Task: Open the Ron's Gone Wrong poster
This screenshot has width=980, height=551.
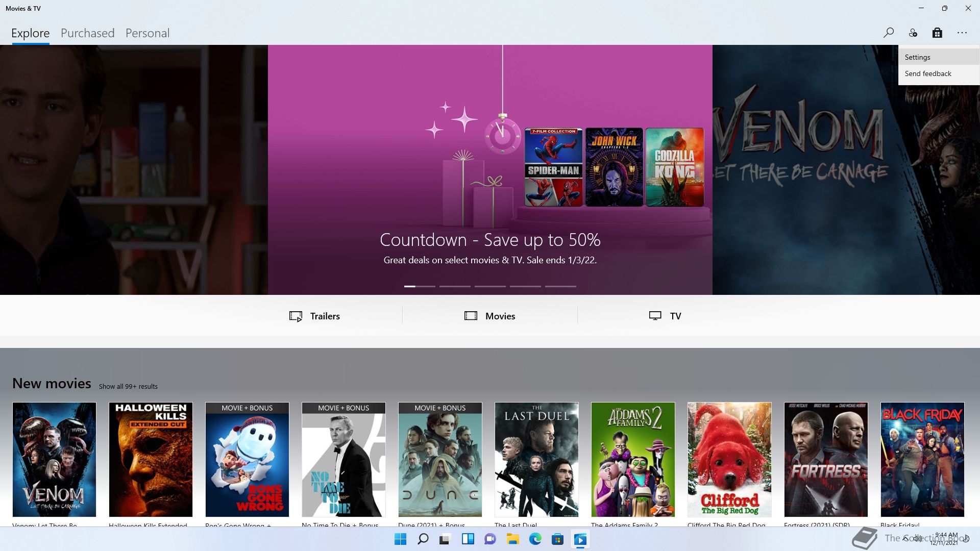Action: click(247, 459)
